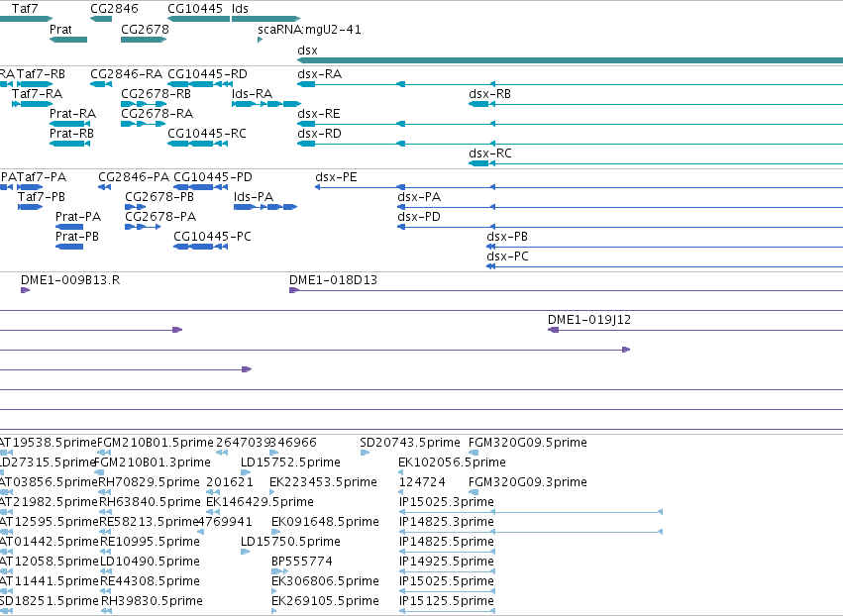Click the EK146429.5prime EST label
843x616 pixels.
click(261, 502)
